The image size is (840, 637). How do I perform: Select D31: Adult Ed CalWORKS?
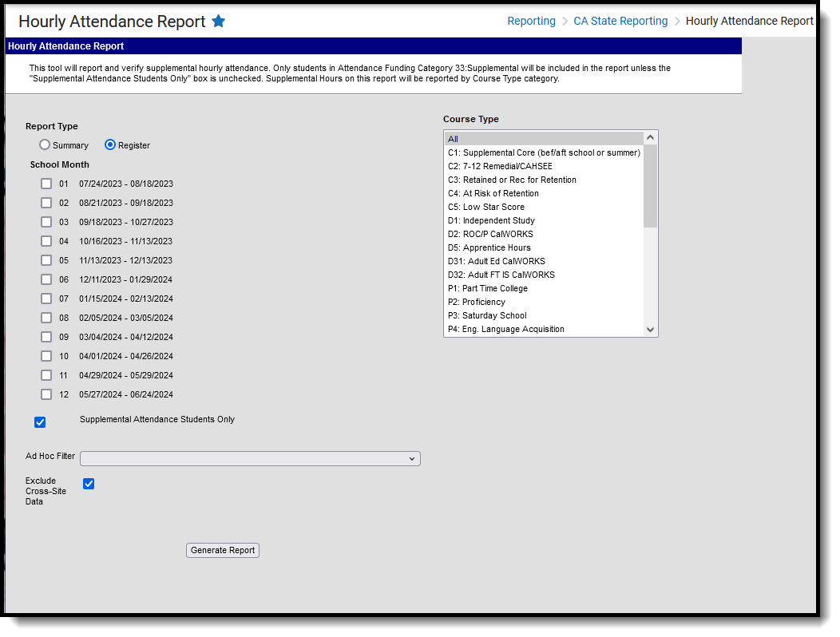point(544,261)
